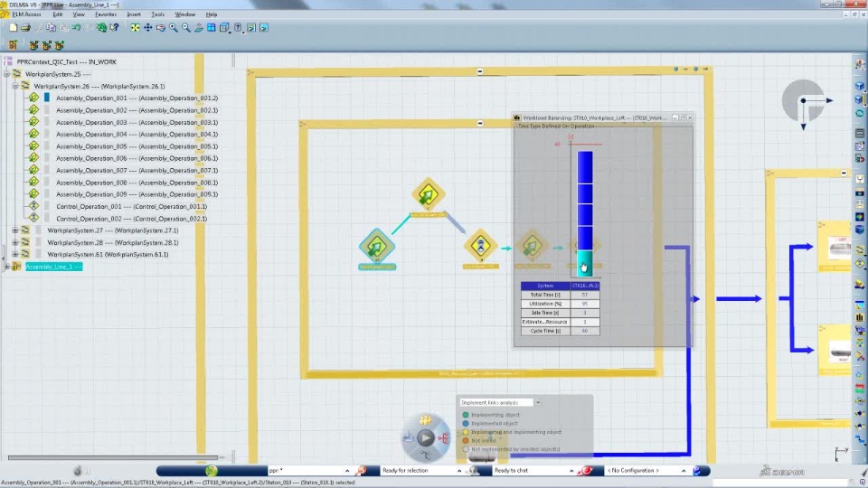Image resolution: width=868 pixels, height=488 pixels.
Task: Collapse the WorkplanSystem.26 tree node
Action: pos(15,87)
